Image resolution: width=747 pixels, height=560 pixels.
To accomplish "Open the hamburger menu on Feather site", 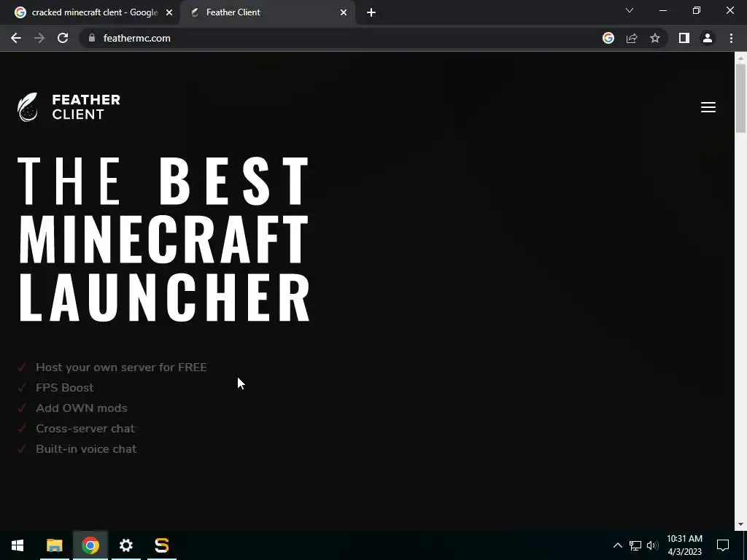I will 708,107.
